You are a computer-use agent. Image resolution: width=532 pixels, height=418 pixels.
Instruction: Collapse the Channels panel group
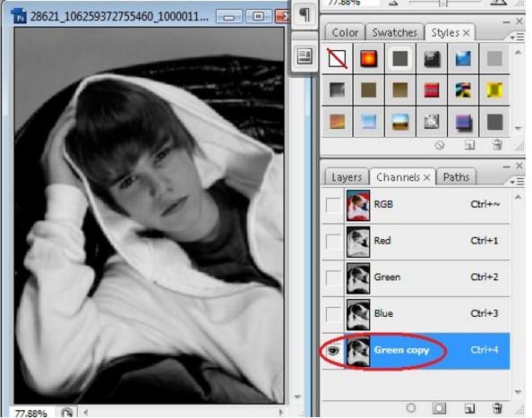(x=506, y=167)
